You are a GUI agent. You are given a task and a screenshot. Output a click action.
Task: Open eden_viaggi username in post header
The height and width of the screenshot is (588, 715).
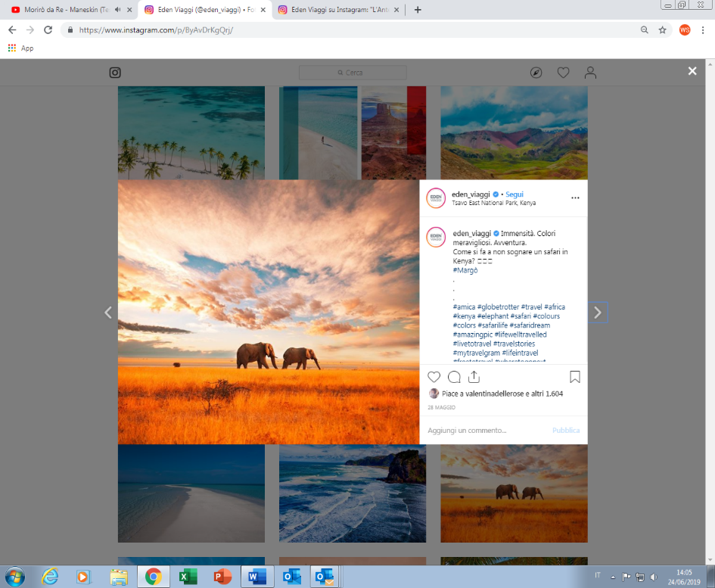(471, 194)
